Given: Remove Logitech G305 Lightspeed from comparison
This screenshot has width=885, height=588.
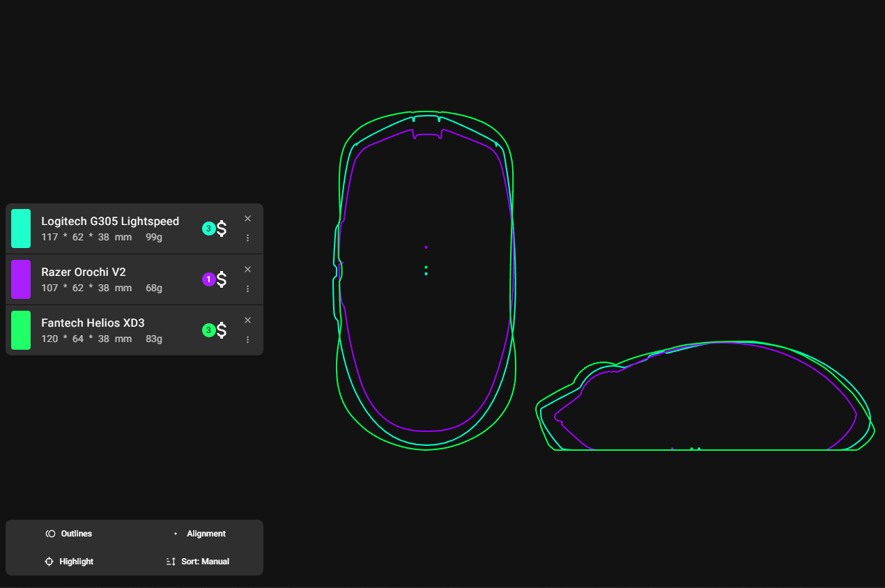Looking at the screenshot, I should coord(247,219).
